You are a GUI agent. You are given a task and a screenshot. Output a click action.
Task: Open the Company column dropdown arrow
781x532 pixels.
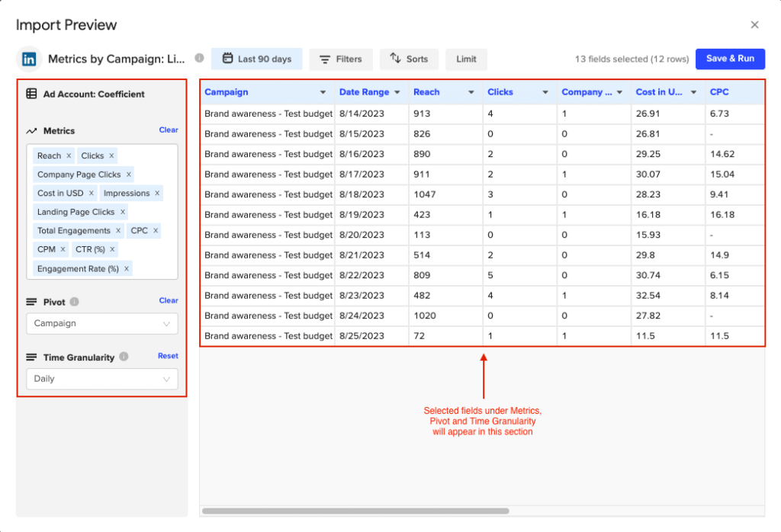(619, 92)
